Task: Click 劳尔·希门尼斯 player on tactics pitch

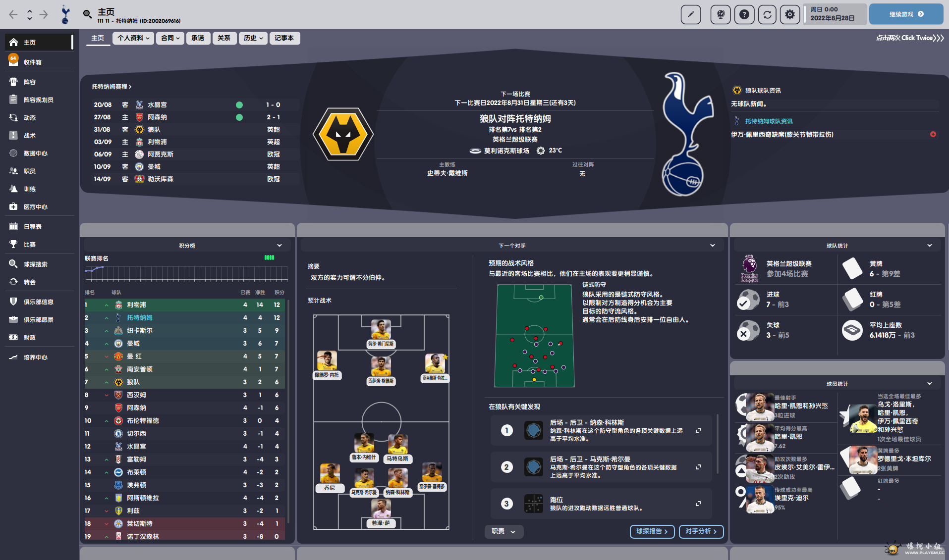Action: [381, 334]
